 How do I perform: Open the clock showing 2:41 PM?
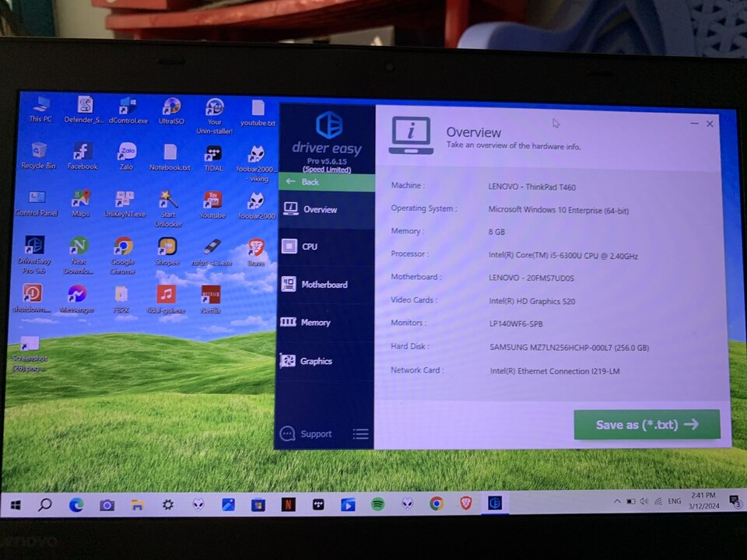coord(703,501)
